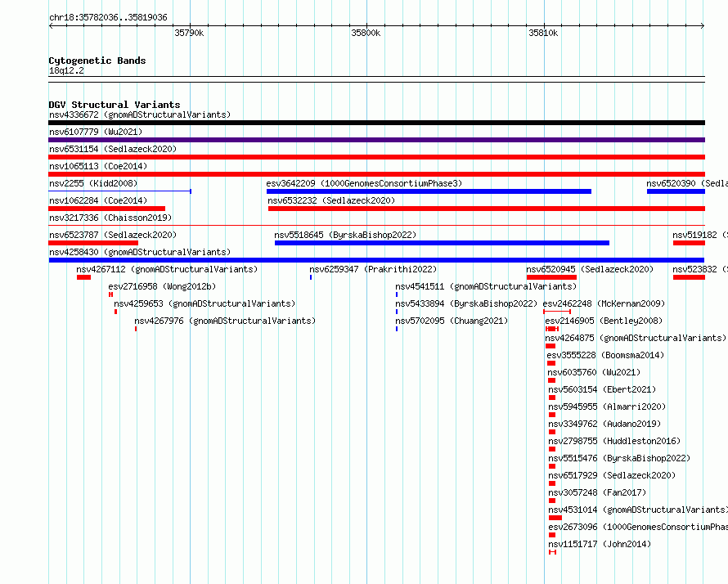The image size is (728, 584).
Task: Click the Cytogenetic Bands track title
Action: coord(97,61)
